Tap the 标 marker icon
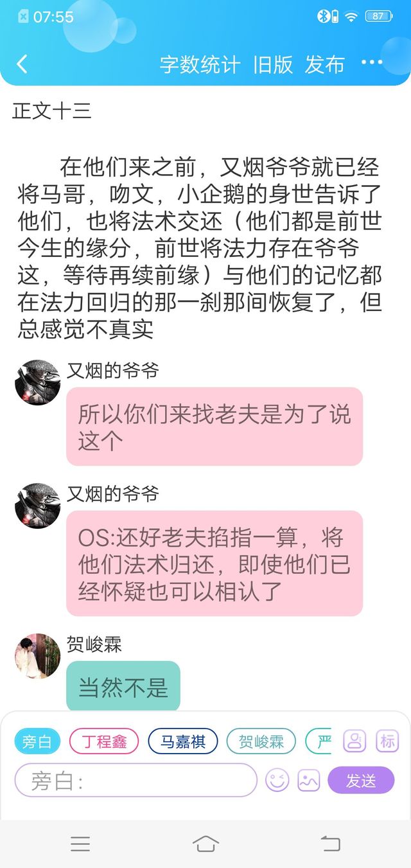 click(387, 741)
